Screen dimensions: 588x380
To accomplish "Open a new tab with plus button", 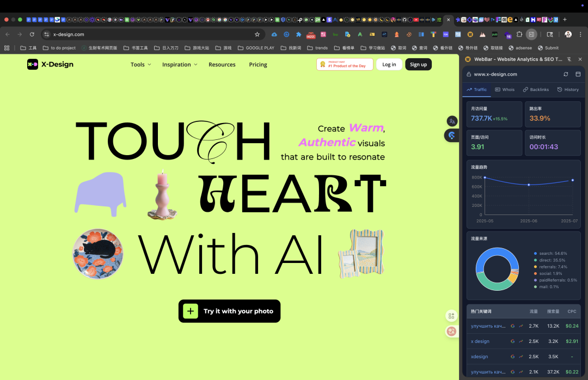I will (x=565, y=20).
